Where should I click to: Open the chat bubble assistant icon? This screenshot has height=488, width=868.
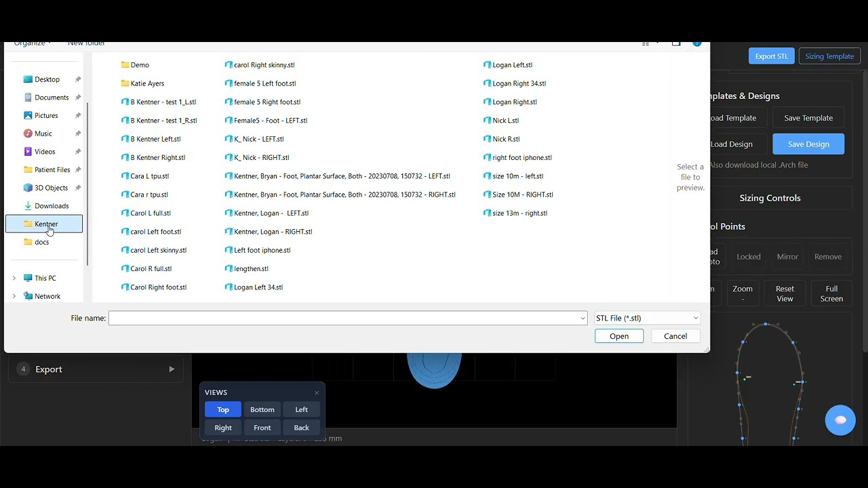[x=840, y=420]
